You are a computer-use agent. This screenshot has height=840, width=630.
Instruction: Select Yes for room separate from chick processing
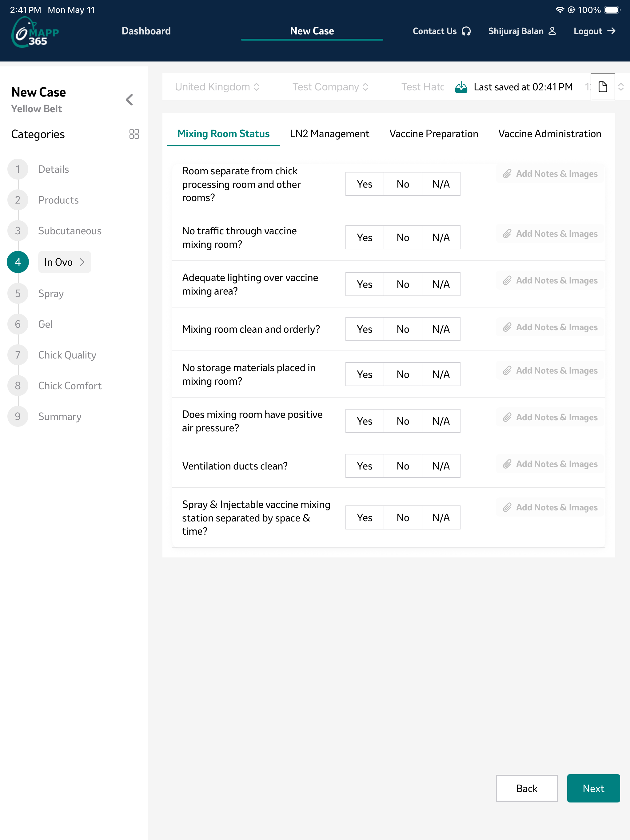click(365, 184)
